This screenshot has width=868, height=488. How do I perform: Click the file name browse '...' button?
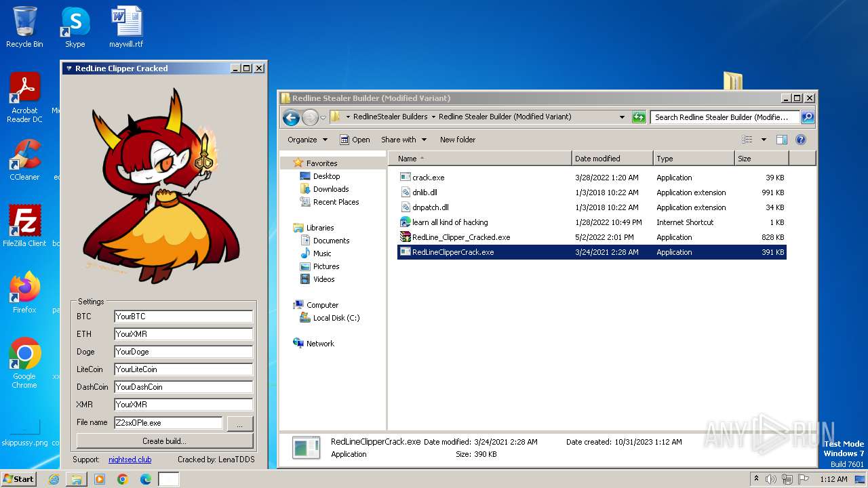pyautogui.click(x=239, y=424)
